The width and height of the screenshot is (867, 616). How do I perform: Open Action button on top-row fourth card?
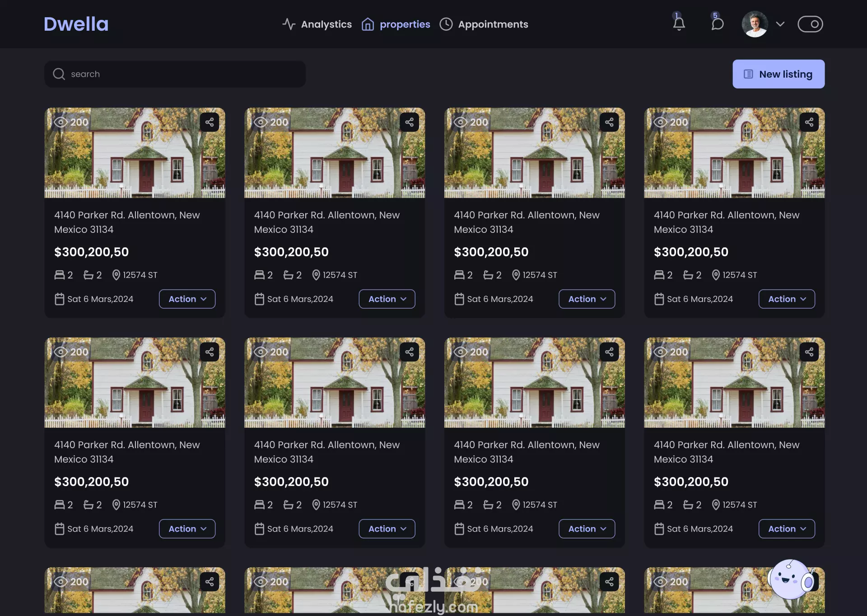787,299
